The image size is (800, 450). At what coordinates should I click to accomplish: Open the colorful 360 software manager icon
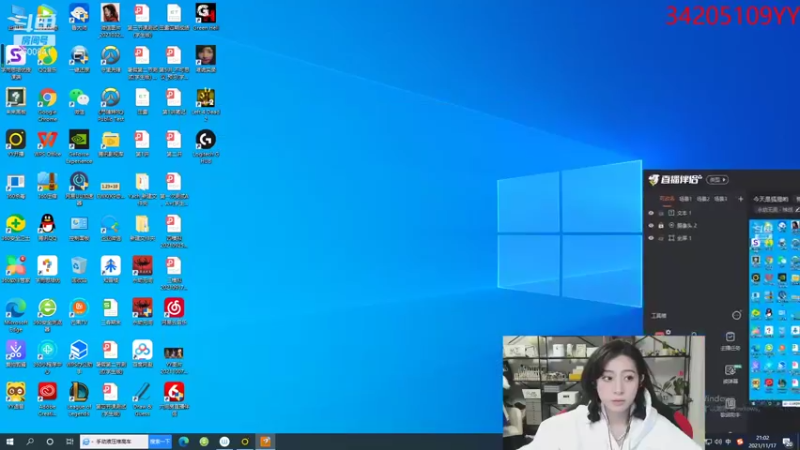pos(16,265)
